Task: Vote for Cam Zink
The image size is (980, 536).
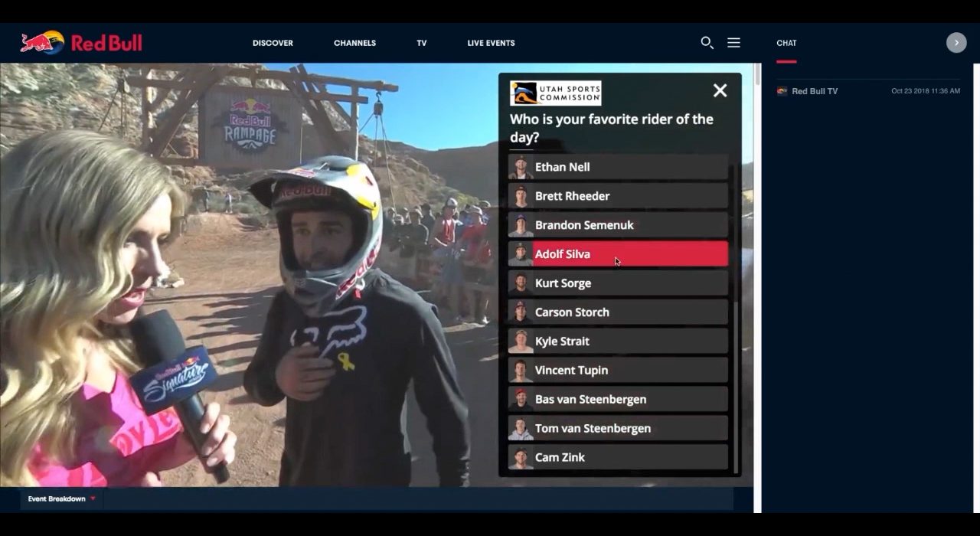Action: pos(618,458)
